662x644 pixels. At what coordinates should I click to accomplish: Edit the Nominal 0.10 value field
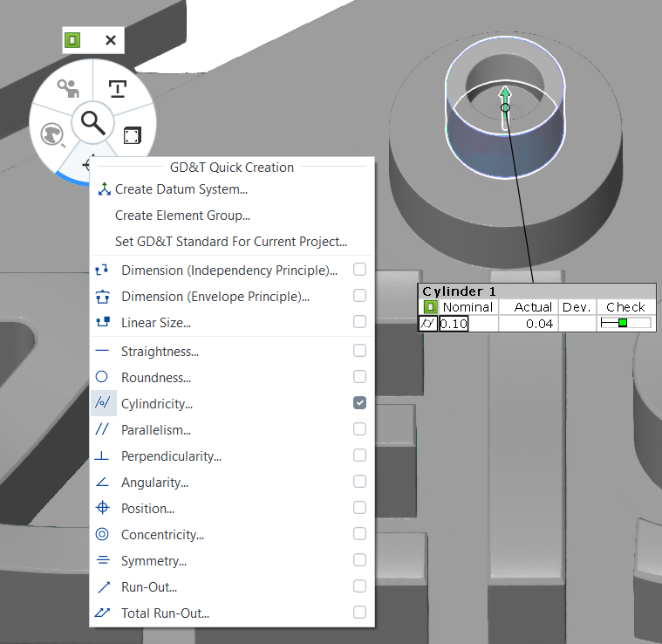pyautogui.click(x=454, y=324)
